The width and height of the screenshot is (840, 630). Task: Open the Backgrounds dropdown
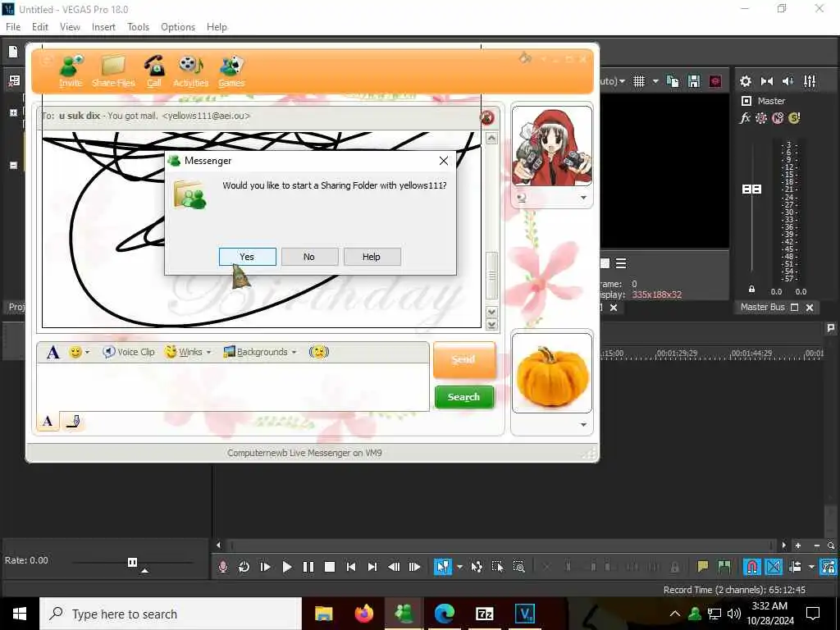point(260,352)
